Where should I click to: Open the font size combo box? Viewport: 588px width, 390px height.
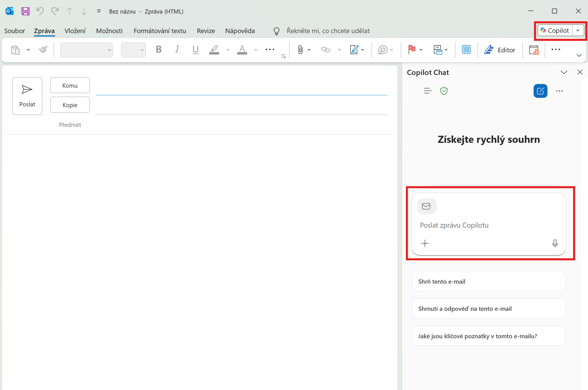133,50
